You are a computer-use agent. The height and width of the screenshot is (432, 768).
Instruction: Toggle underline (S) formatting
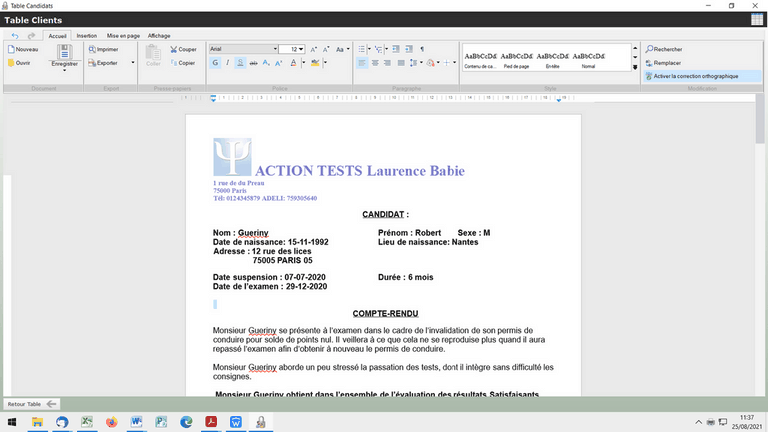(240, 63)
